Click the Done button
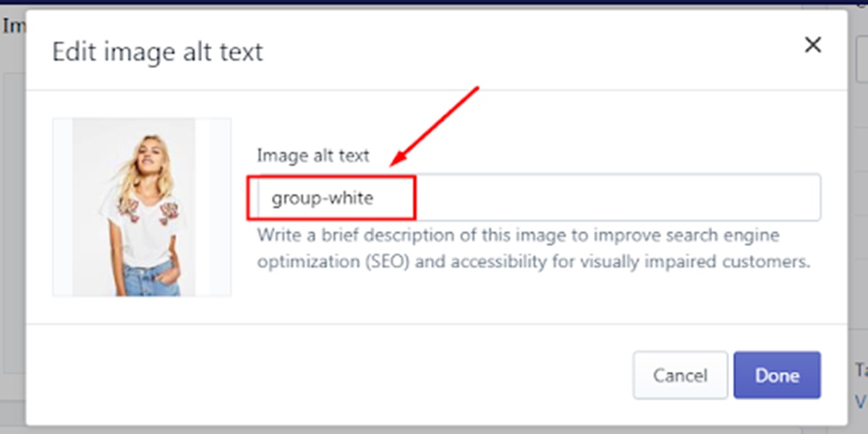 (777, 375)
